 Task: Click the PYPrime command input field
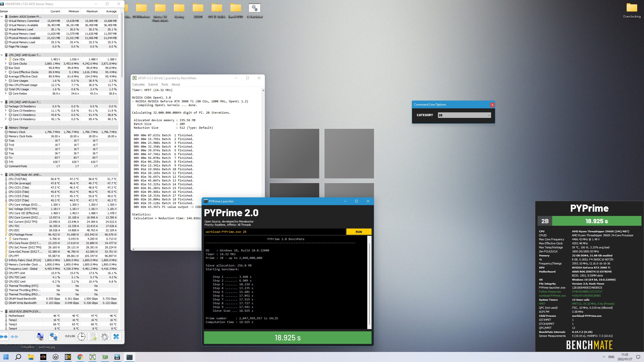(x=274, y=232)
